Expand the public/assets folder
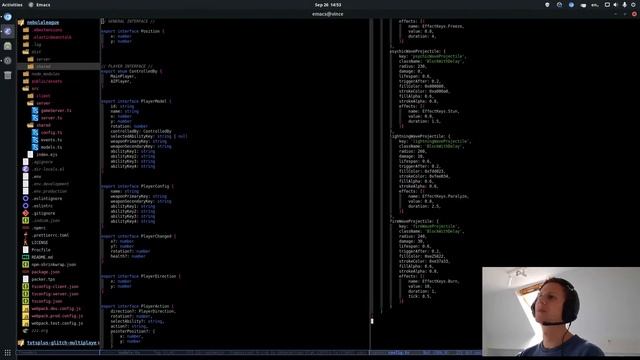Viewport: 640px width, 360px height. [x=25, y=81]
